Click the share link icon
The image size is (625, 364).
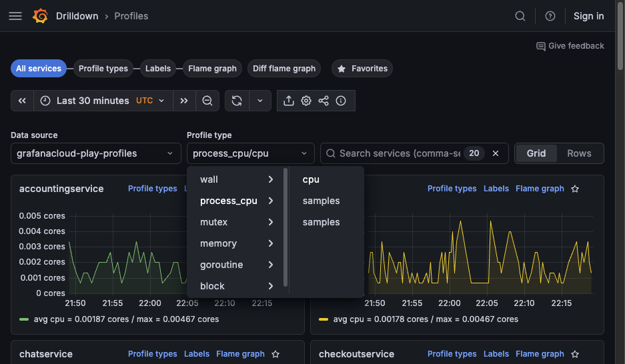[324, 101]
